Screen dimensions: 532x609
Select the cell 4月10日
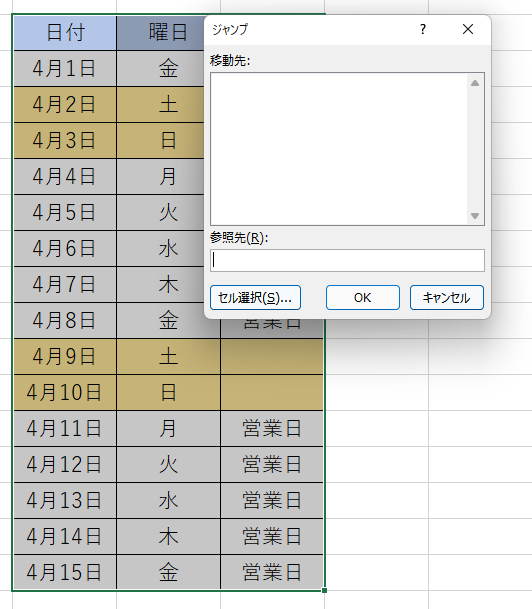pyautogui.click(x=65, y=392)
